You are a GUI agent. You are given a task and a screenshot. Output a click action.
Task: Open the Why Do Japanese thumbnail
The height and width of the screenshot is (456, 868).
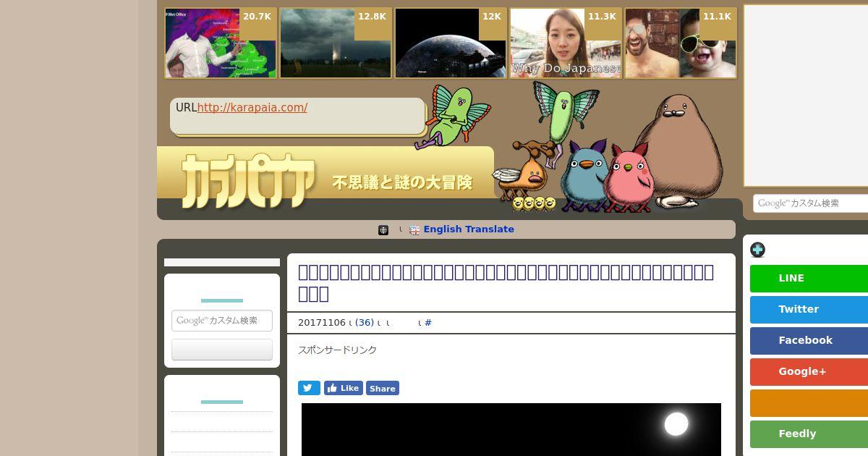click(x=566, y=43)
